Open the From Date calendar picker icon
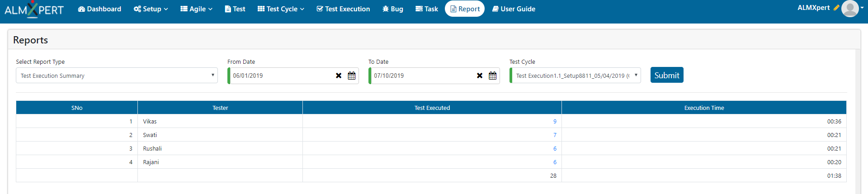This screenshot has width=868, height=194. pos(351,76)
